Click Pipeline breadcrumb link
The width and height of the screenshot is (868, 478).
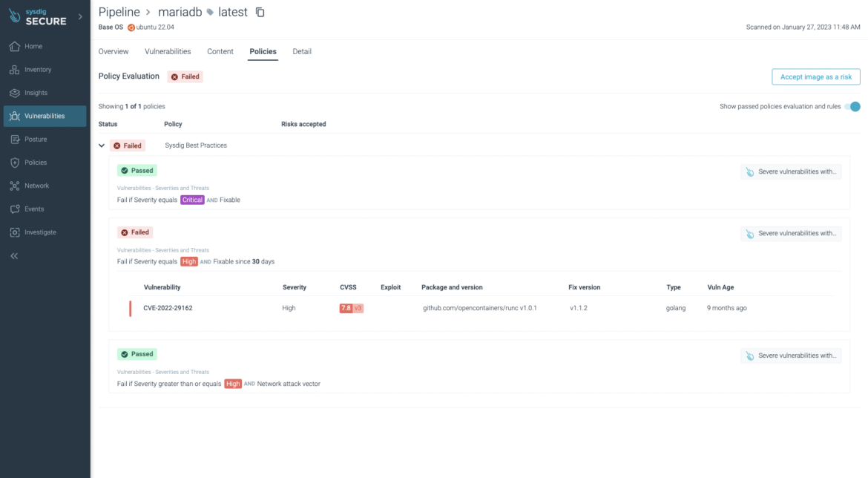tap(119, 12)
